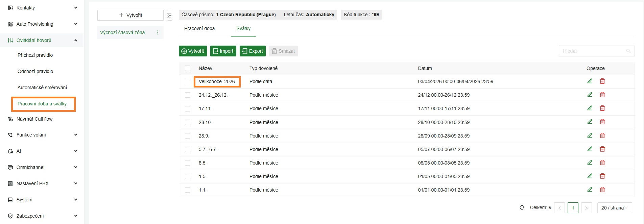The height and width of the screenshot is (224, 644).
Task: Refresh the holidays table list
Action: [x=522, y=207]
